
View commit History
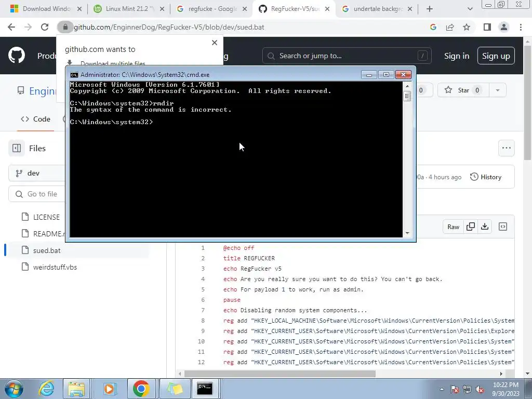pyautogui.click(x=486, y=177)
